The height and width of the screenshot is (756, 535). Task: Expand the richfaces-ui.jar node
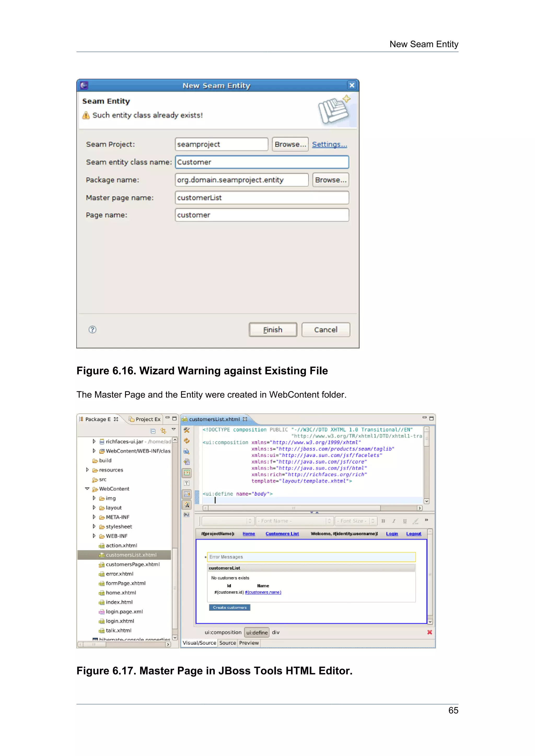tap(94, 441)
